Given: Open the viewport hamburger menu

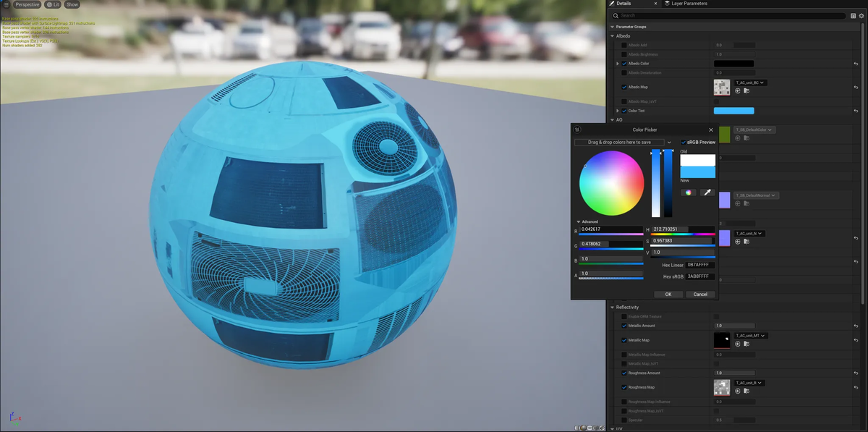Looking at the screenshot, I should point(6,4).
